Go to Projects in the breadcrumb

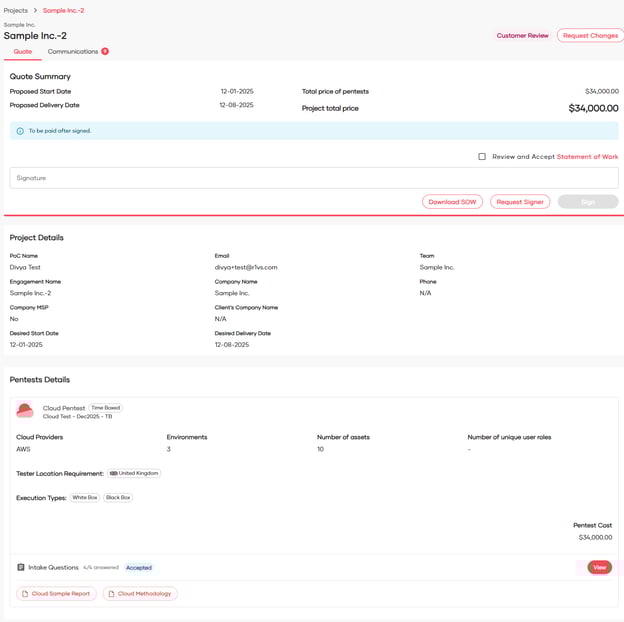click(x=15, y=10)
